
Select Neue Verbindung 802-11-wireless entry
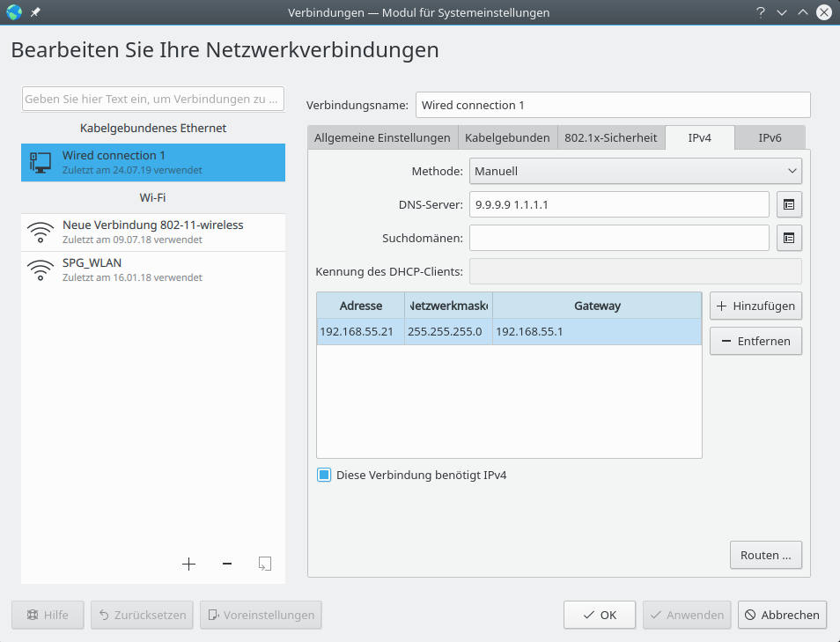pyautogui.click(x=153, y=232)
